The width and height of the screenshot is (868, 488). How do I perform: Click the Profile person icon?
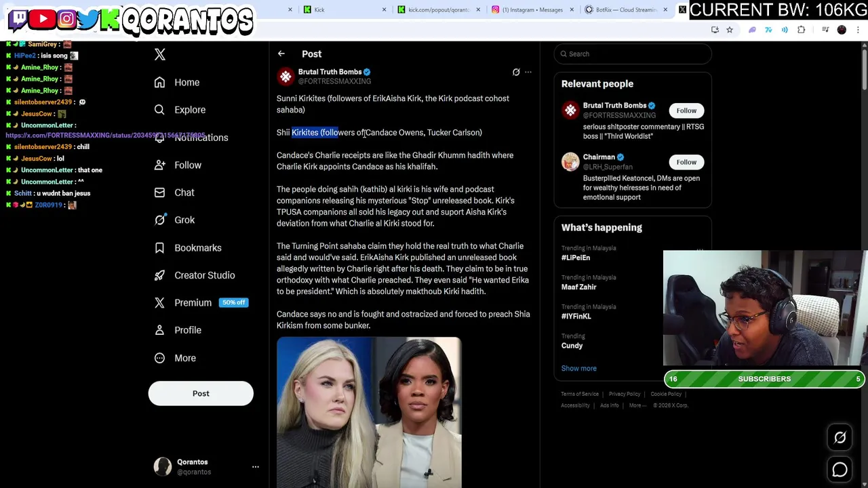point(159,330)
